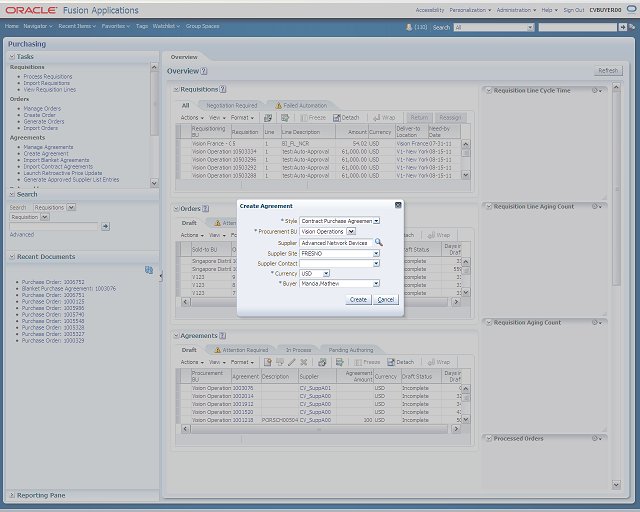Click the refresh icon in Requisitions toolbar
Screen dimensions: 640x512
(x=268, y=118)
